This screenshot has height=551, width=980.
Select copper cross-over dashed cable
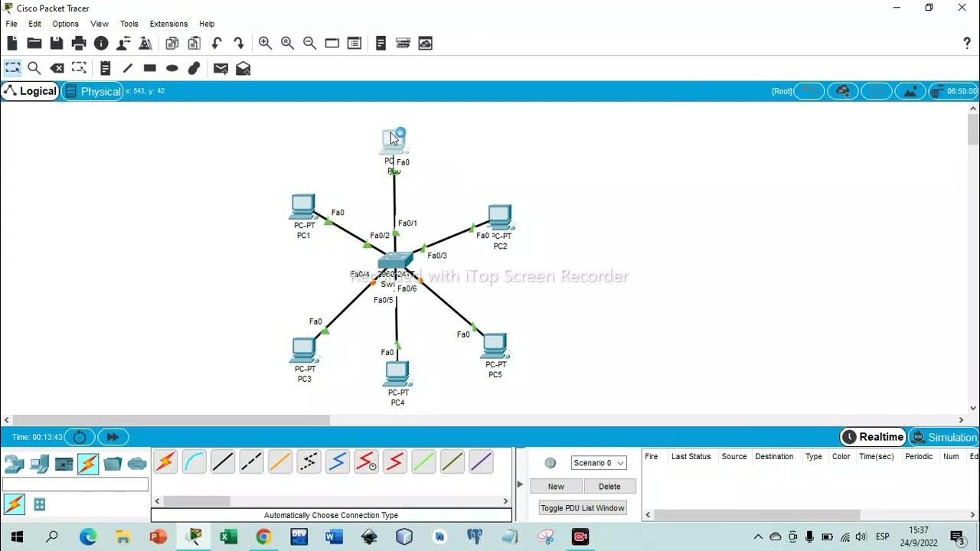coord(251,461)
